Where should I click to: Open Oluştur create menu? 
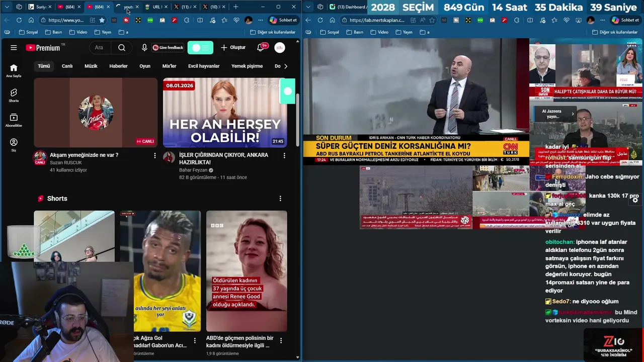point(233,48)
